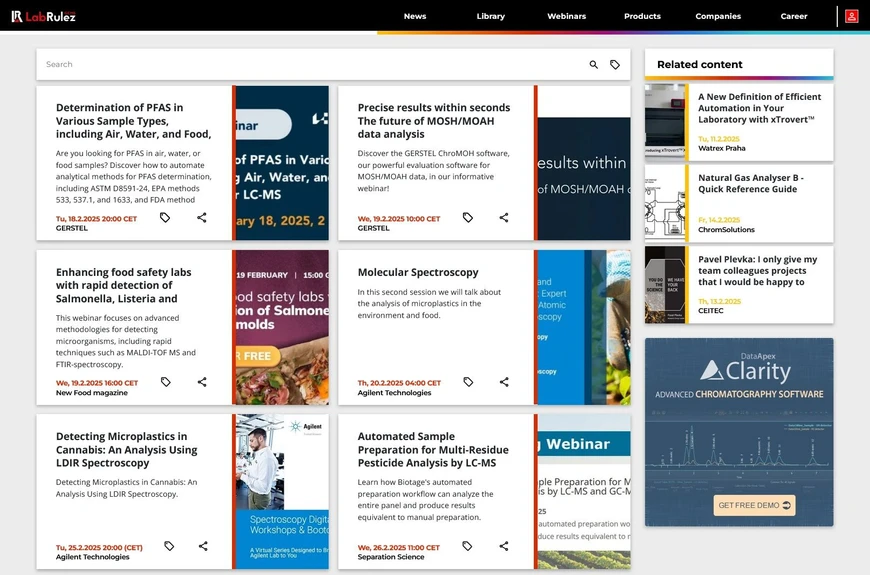This screenshot has width=870, height=575.
Task: Open tags for Enhancing food safety labs card
Action: tap(165, 382)
